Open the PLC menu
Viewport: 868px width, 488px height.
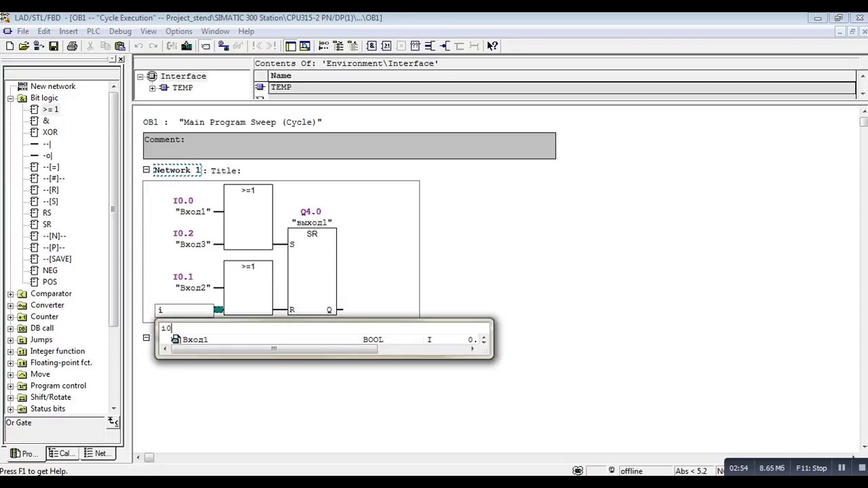94,31
